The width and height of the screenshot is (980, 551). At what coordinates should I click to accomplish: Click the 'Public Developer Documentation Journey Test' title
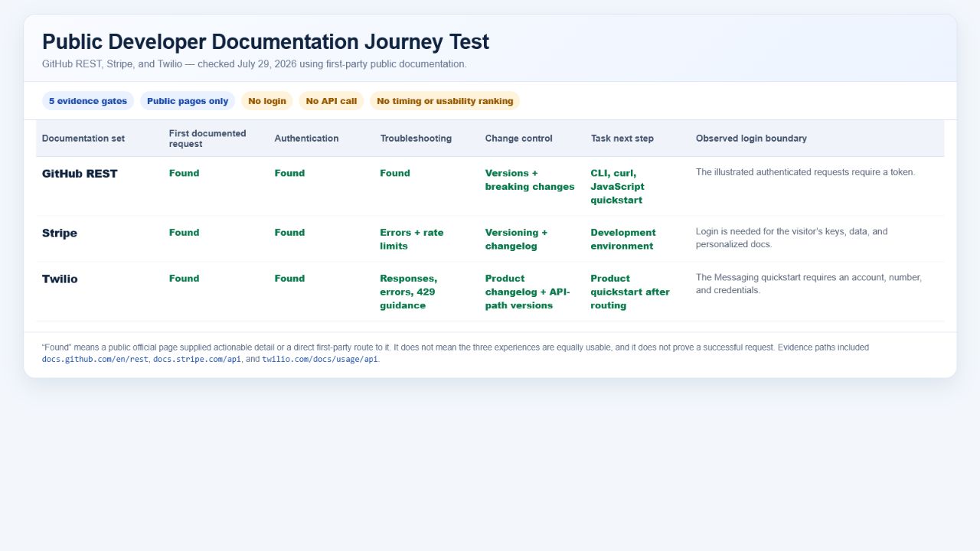[x=266, y=42]
